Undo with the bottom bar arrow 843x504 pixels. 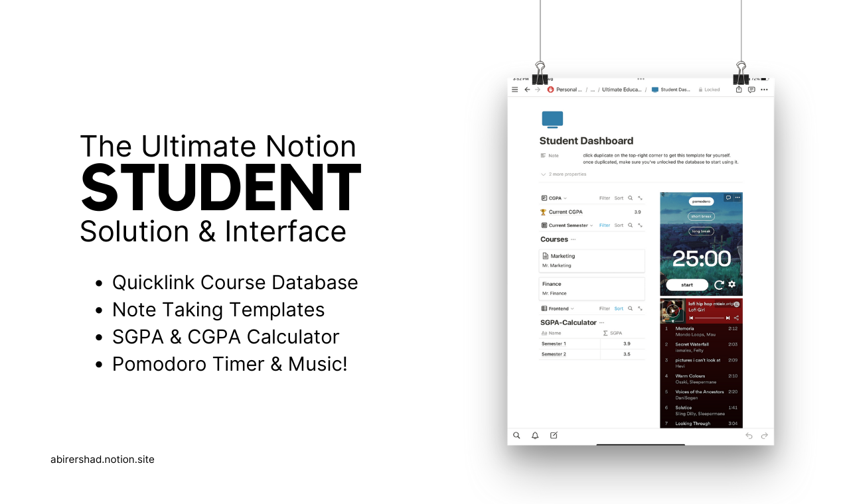(x=749, y=436)
